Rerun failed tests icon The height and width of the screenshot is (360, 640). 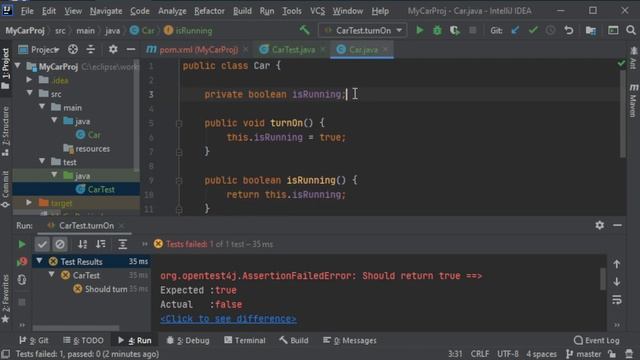[x=22, y=262]
